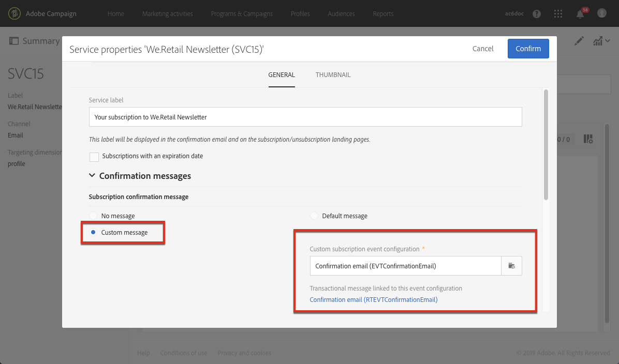Open the apps grid switcher icon
The height and width of the screenshot is (364, 619).
[558, 14]
